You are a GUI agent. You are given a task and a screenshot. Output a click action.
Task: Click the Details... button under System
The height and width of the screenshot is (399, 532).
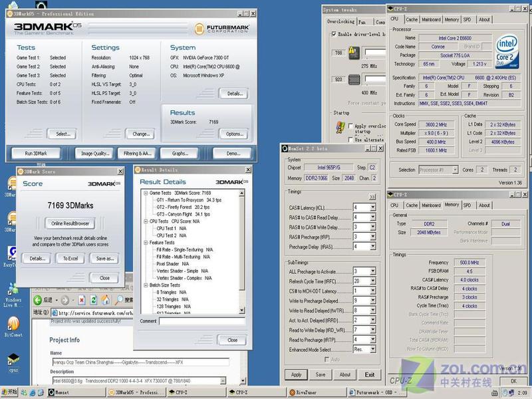point(234,94)
